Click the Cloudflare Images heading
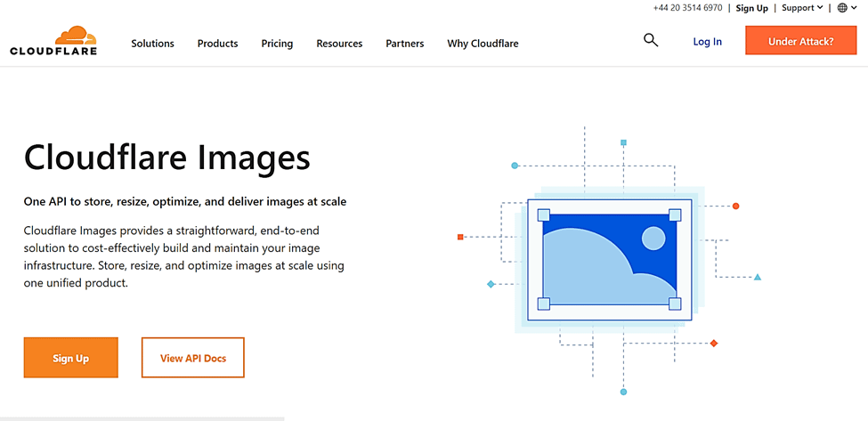Image resolution: width=868 pixels, height=421 pixels. (x=167, y=158)
